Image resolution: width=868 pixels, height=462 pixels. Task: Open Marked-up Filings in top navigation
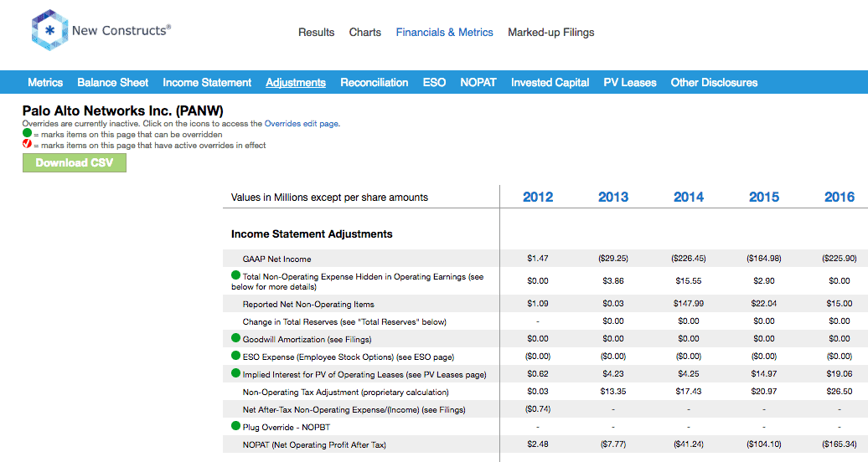(x=550, y=32)
